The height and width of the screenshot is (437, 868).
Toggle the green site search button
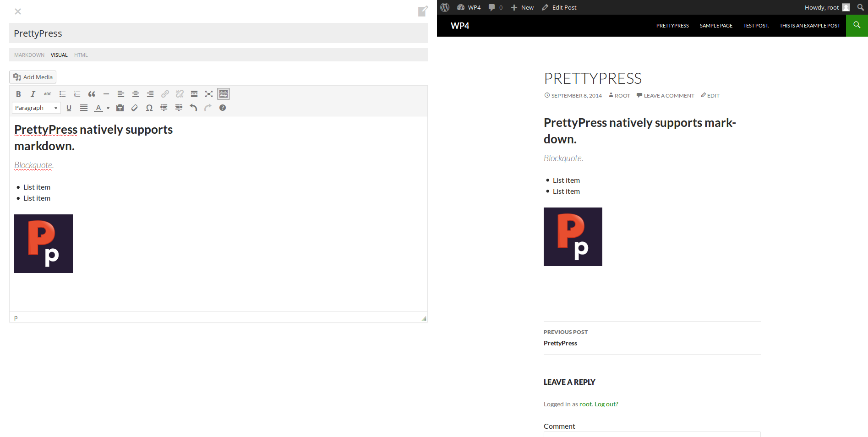click(x=857, y=26)
